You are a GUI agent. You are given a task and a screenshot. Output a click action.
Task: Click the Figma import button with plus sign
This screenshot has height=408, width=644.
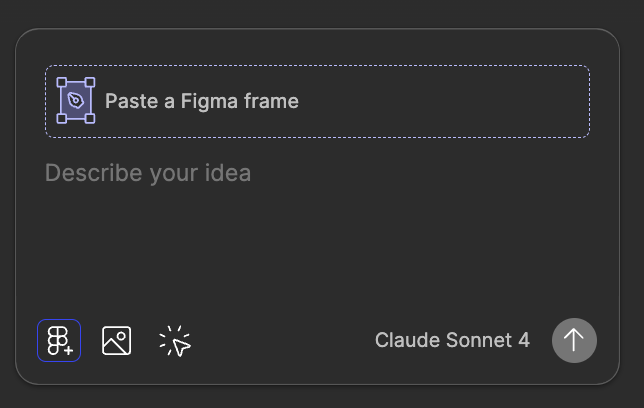[x=59, y=341]
